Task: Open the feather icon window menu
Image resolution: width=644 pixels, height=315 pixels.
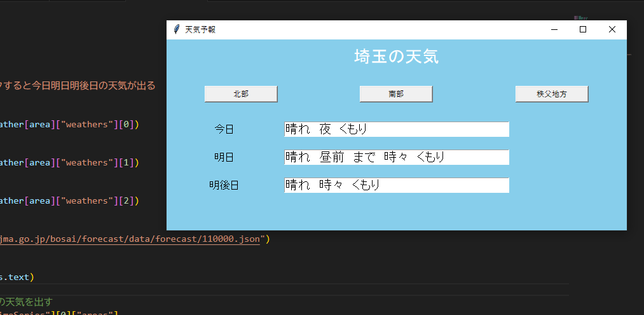Action: tap(176, 29)
